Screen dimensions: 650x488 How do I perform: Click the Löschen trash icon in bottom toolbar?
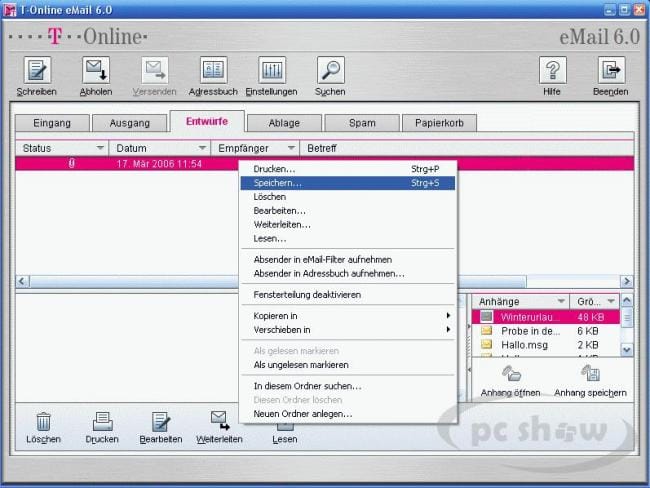coord(44,422)
